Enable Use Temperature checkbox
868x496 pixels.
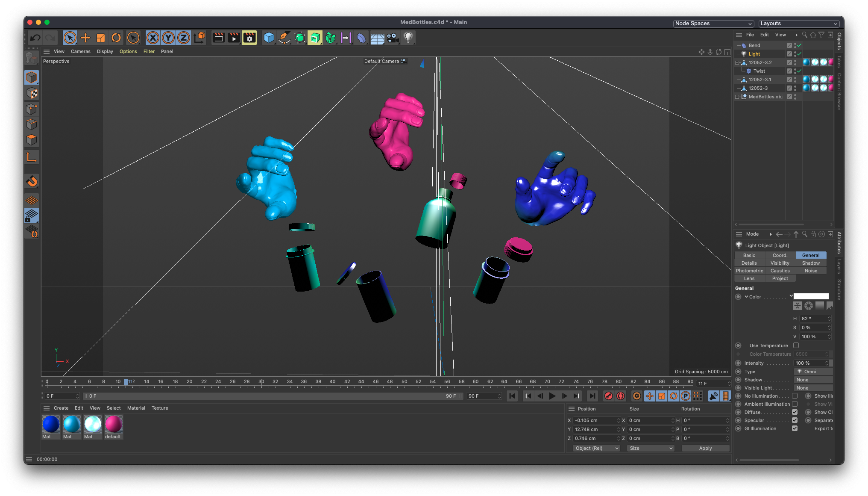coord(796,345)
